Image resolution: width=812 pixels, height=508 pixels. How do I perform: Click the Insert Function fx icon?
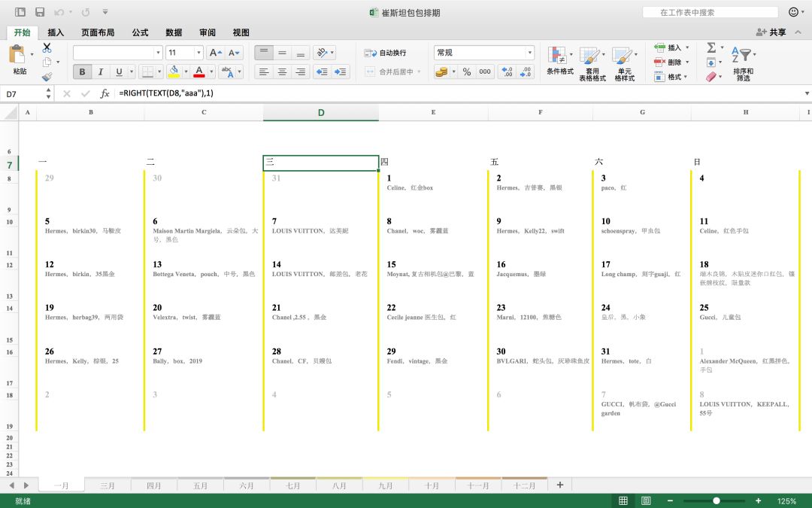coord(105,93)
